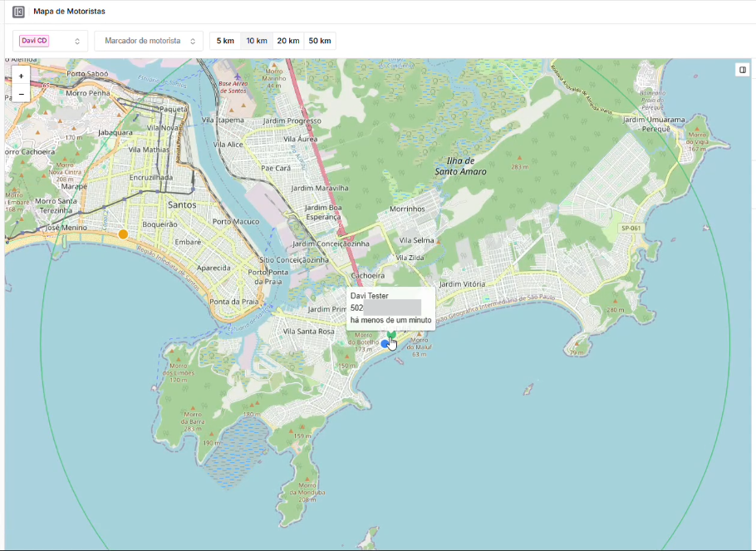Image resolution: width=756 pixels, height=551 pixels.
Task: Zoom out the map with minus button
Action: 22,94
